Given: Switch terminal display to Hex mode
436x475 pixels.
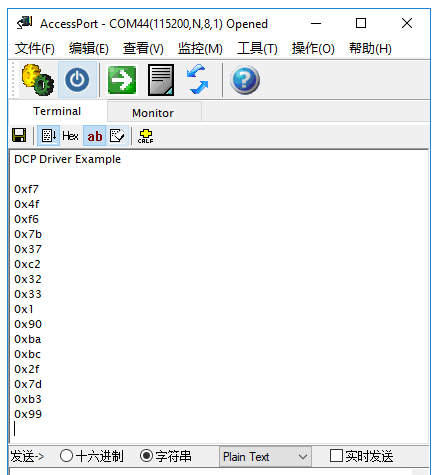Looking at the screenshot, I should click(70, 136).
